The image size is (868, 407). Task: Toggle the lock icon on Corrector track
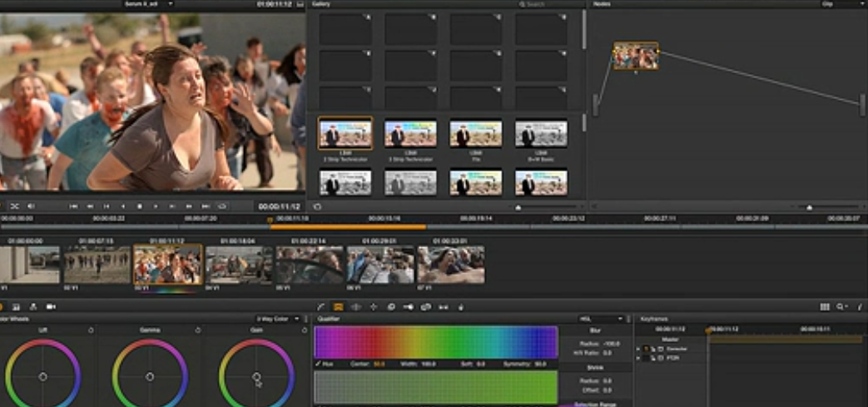(x=654, y=349)
